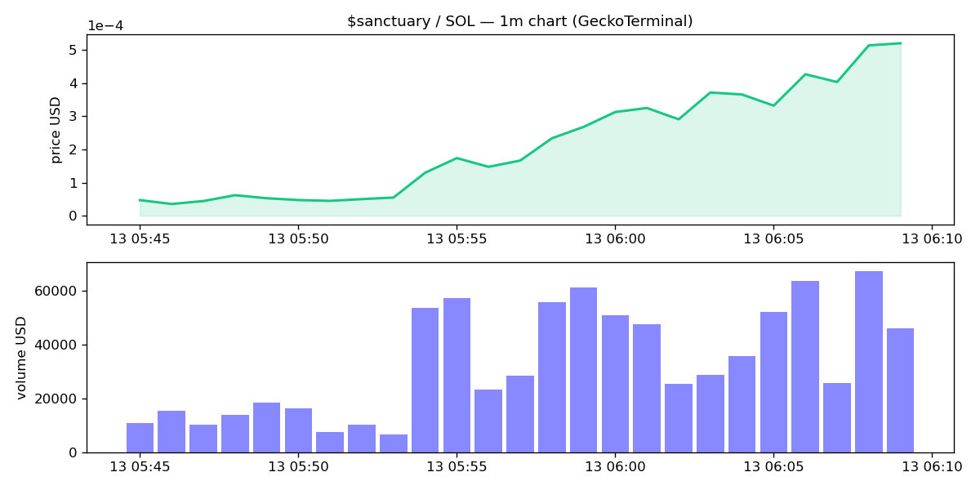Click price chart time label '13 05:55'

[457, 239]
